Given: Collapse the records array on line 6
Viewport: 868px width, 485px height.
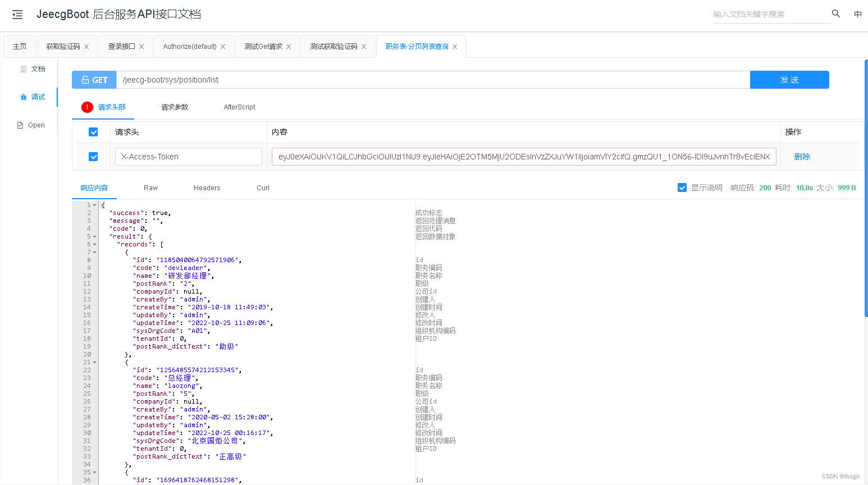Looking at the screenshot, I should click(x=95, y=244).
